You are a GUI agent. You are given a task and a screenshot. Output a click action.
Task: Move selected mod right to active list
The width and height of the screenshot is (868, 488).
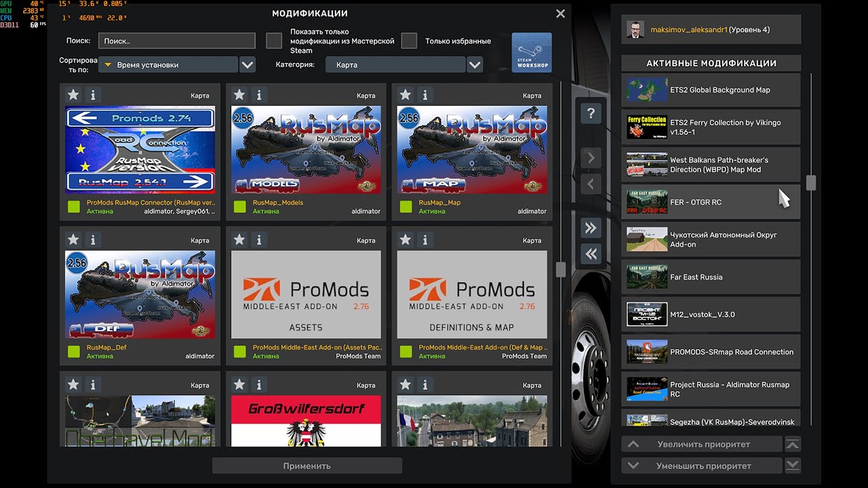pyautogui.click(x=591, y=158)
